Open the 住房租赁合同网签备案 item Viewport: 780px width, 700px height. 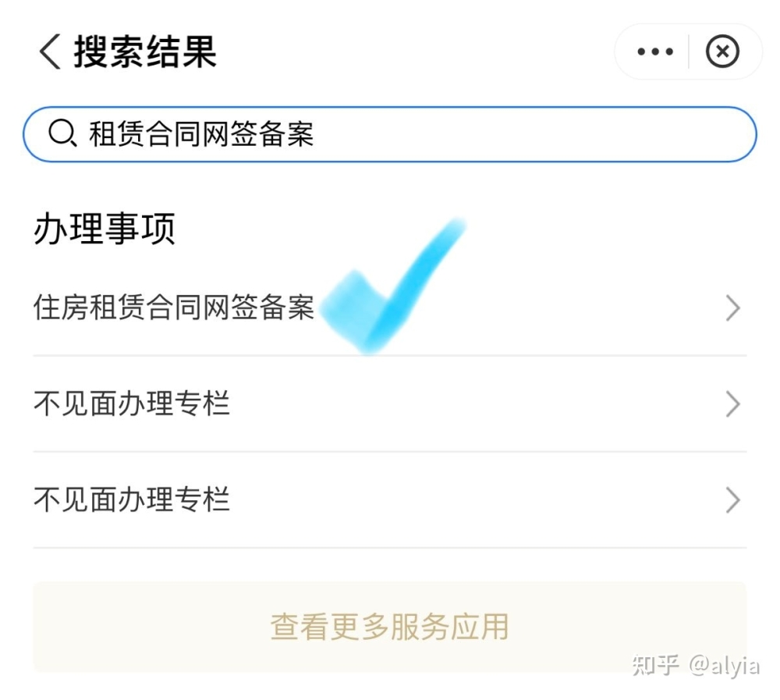tap(389, 307)
